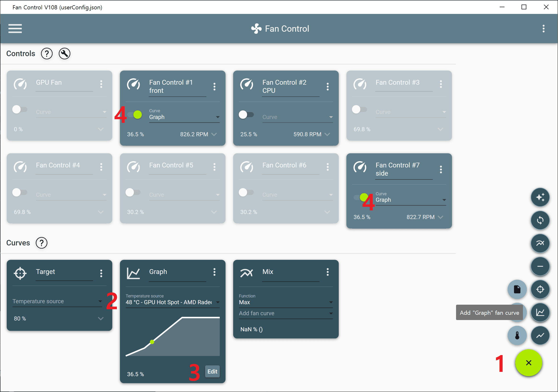The height and width of the screenshot is (392, 558).
Task: Open the Mix card's Function Max dropdown
Action: [x=285, y=302]
